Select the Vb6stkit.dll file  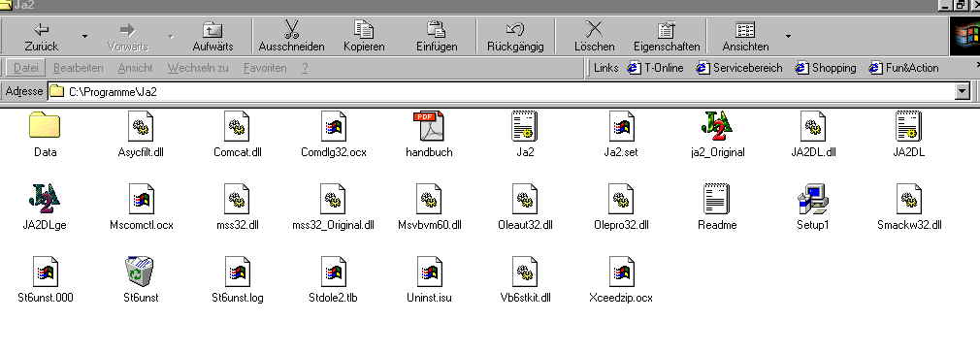coord(525,279)
